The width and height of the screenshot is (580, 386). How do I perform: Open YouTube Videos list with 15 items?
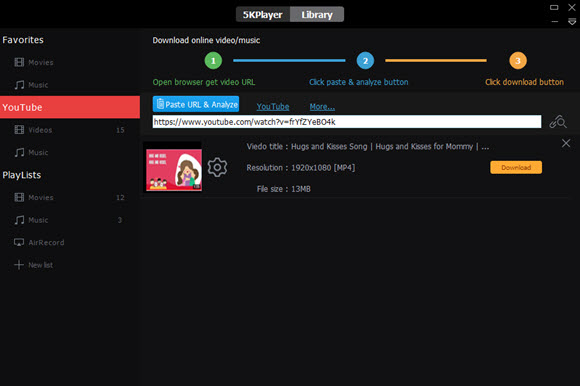point(70,130)
